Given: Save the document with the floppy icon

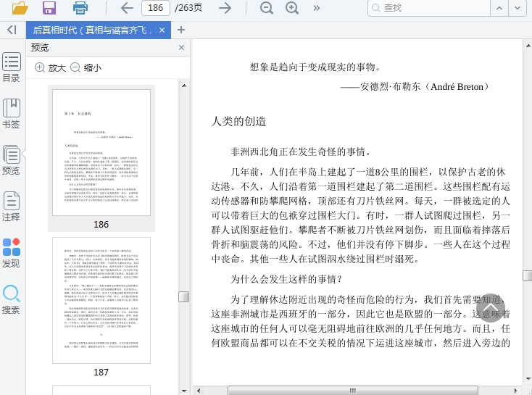Looking at the screenshot, I should pyautogui.click(x=49, y=8).
